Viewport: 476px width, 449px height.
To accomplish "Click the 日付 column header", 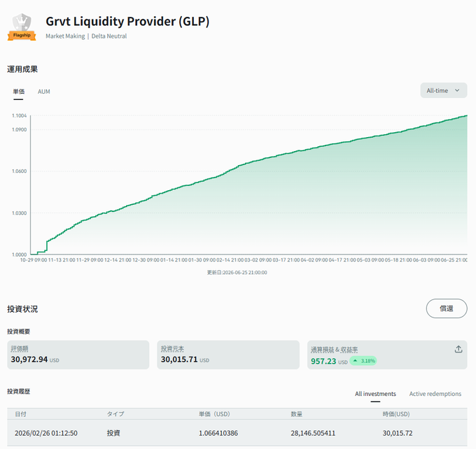I will tap(20, 414).
